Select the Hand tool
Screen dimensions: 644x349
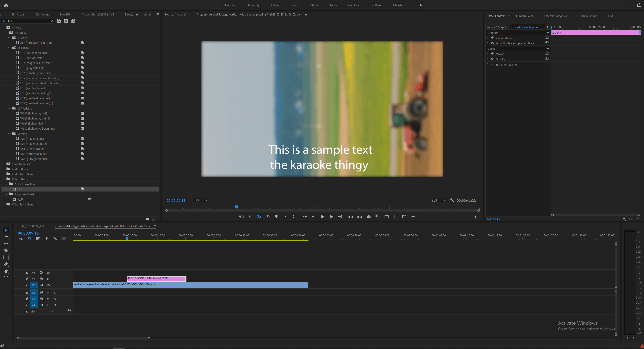(6, 271)
